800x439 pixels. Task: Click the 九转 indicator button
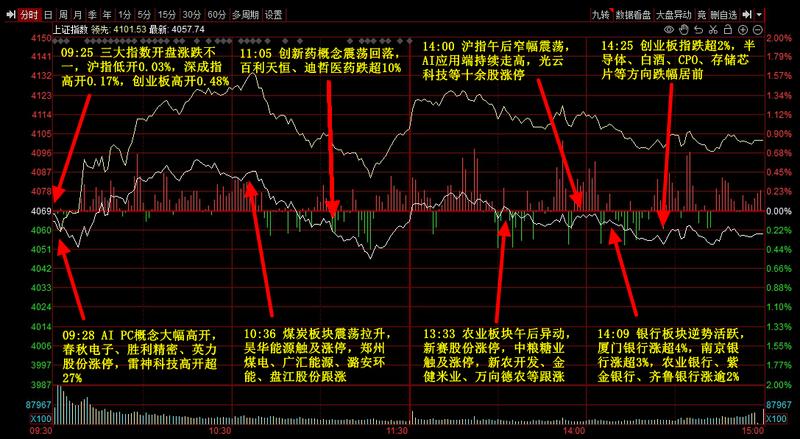coord(601,15)
